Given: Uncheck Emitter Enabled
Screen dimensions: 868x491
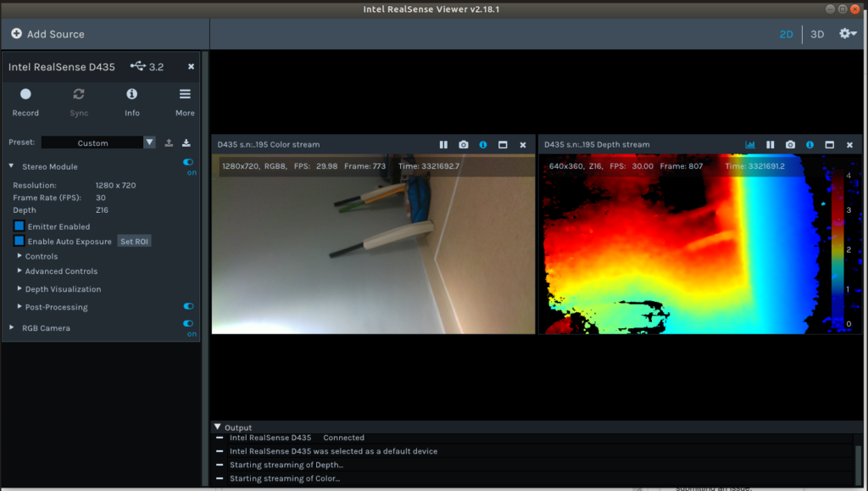Looking at the screenshot, I should (19, 226).
